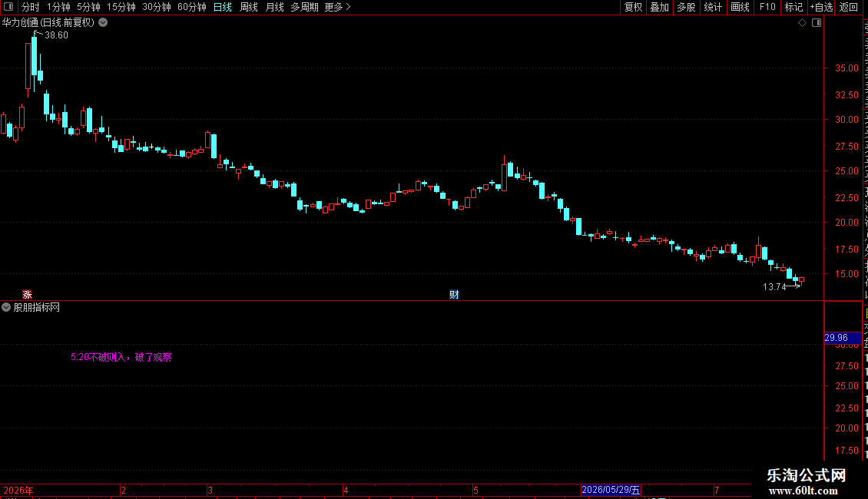
Task: Select the 15分钟 period tab
Action: click(x=121, y=7)
